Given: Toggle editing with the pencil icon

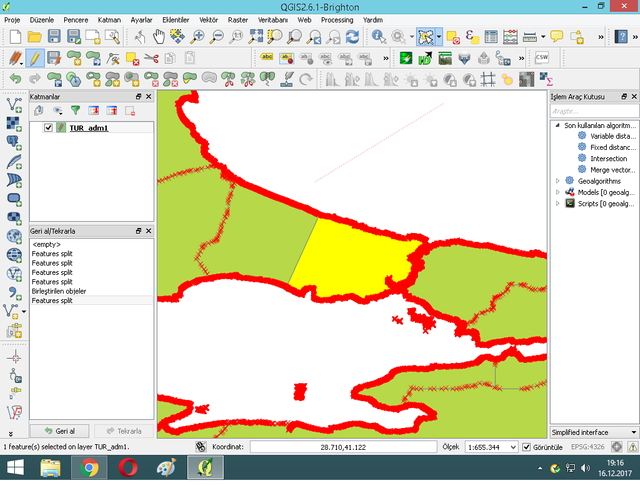Looking at the screenshot, I should 35,58.
